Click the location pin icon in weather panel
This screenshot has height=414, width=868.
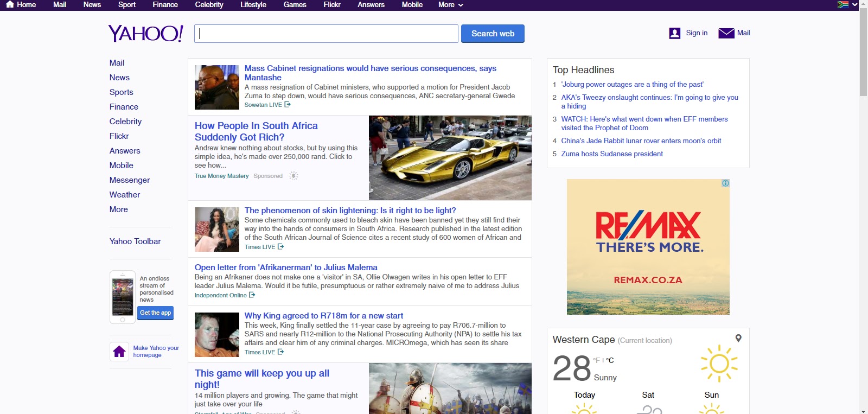(x=738, y=338)
